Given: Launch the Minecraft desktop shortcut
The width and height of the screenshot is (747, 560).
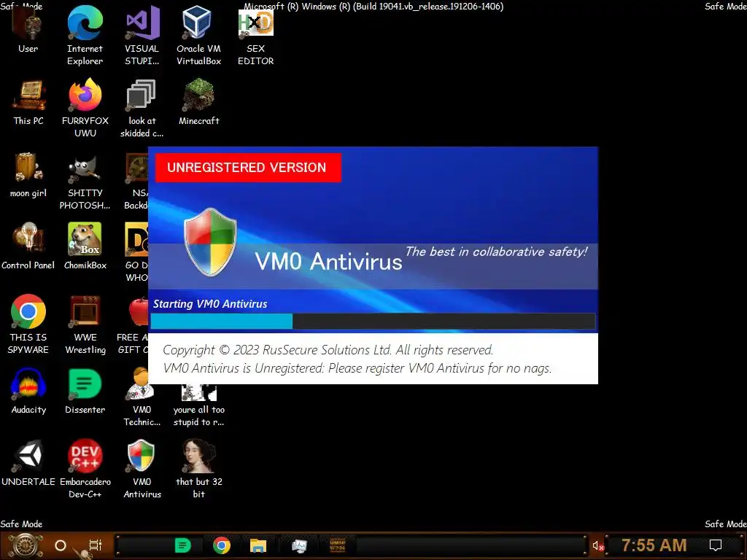Looking at the screenshot, I should (x=198, y=103).
